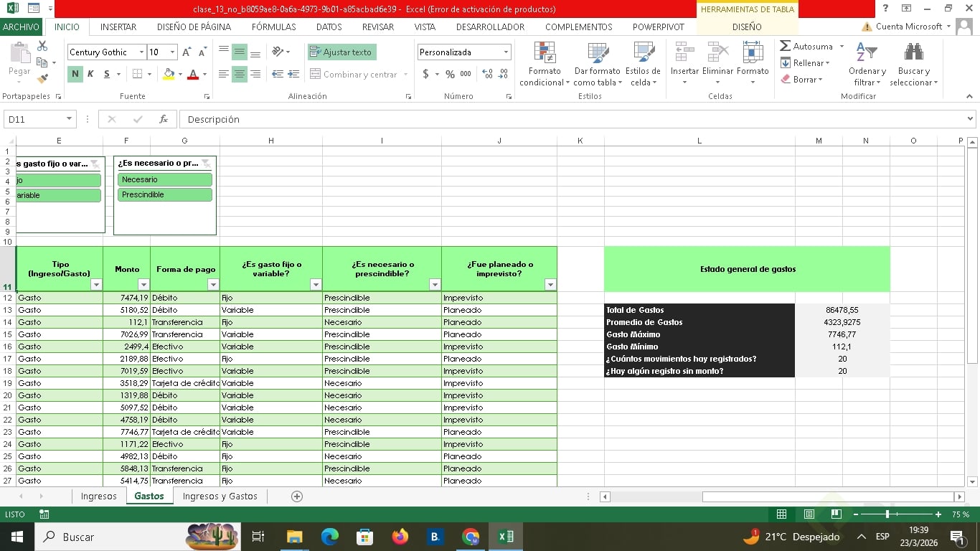Open the Monto column filter dropdown
980x551 pixels.
tap(143, 285)
